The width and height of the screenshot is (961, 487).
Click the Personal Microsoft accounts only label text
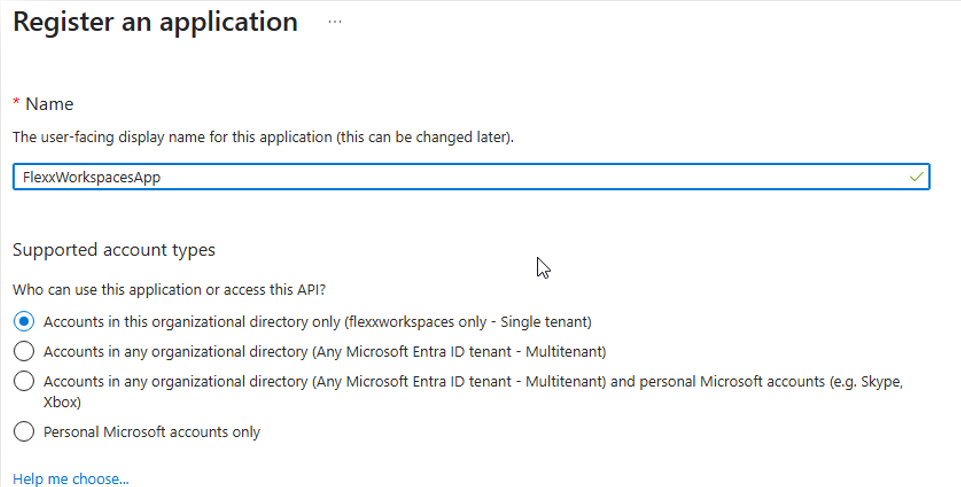pos(152,432)
